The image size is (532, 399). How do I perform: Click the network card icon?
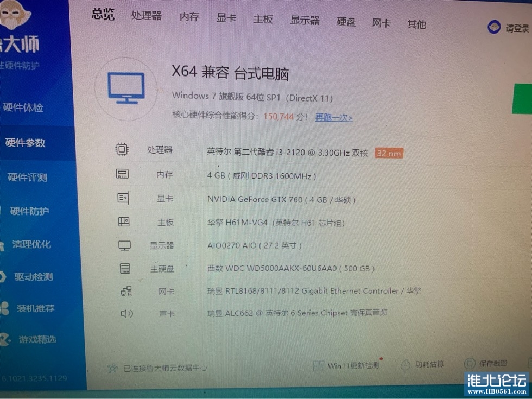tap(126, 291)
